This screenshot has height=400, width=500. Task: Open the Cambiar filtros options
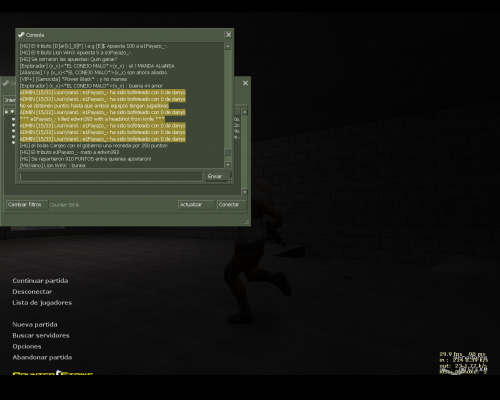point(27,205)
